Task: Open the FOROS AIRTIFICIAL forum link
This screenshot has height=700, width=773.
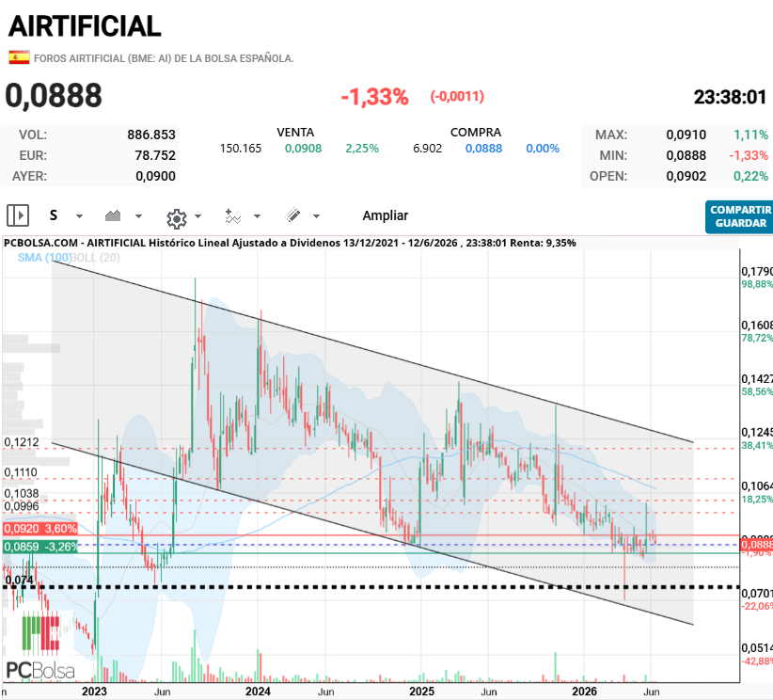Action: pyautogui.click(x=164, y=58)
